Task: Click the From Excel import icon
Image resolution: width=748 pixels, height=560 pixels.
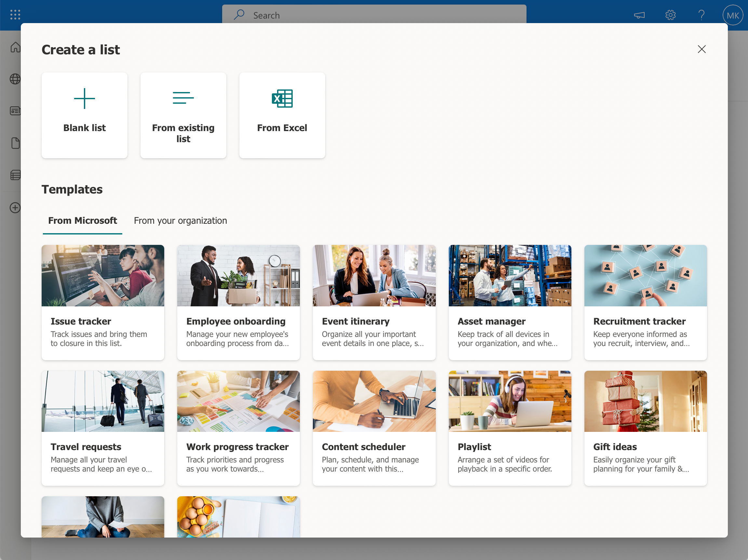Action: (x=282, y=98)
